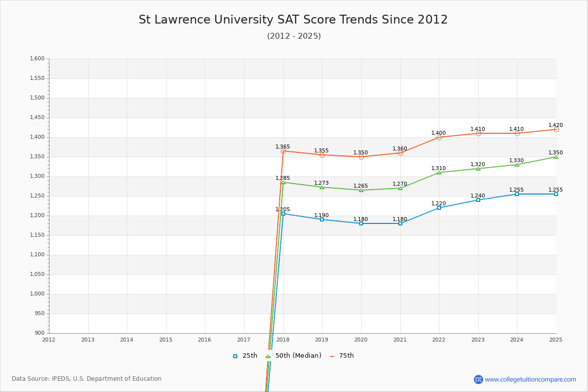Click the 2019 75th percentile marker 1,355

pos(322,155)
